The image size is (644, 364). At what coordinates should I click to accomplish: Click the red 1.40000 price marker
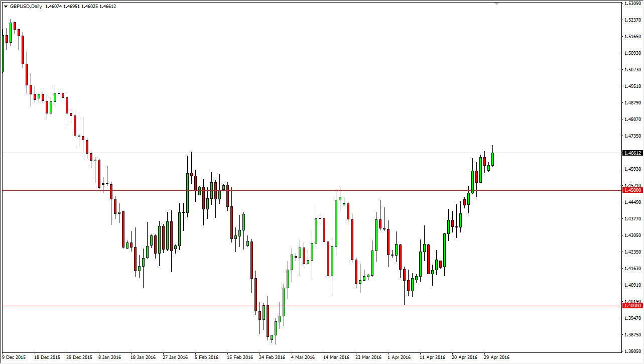631,305
